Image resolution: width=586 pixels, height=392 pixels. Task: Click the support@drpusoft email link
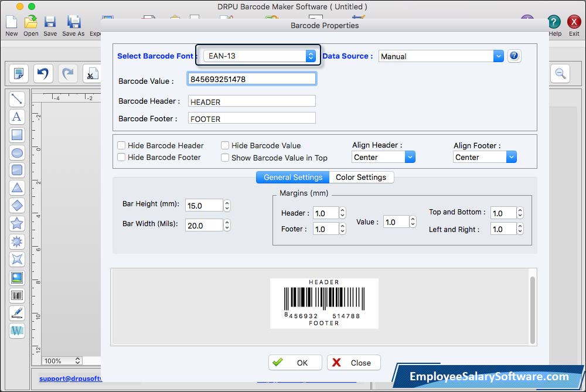point(70,379)
